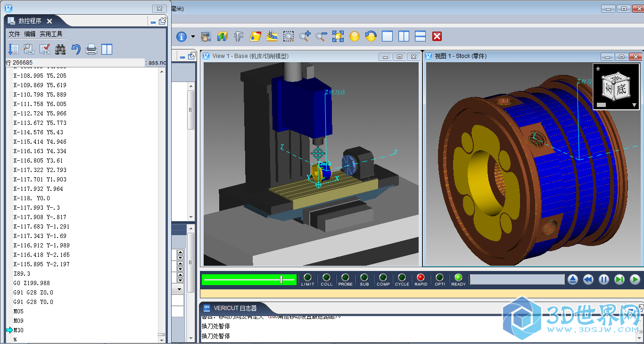This screenshot has width=644, height=344.
Task: Click the zoom out magnifier icon
Action: [321, 36]
